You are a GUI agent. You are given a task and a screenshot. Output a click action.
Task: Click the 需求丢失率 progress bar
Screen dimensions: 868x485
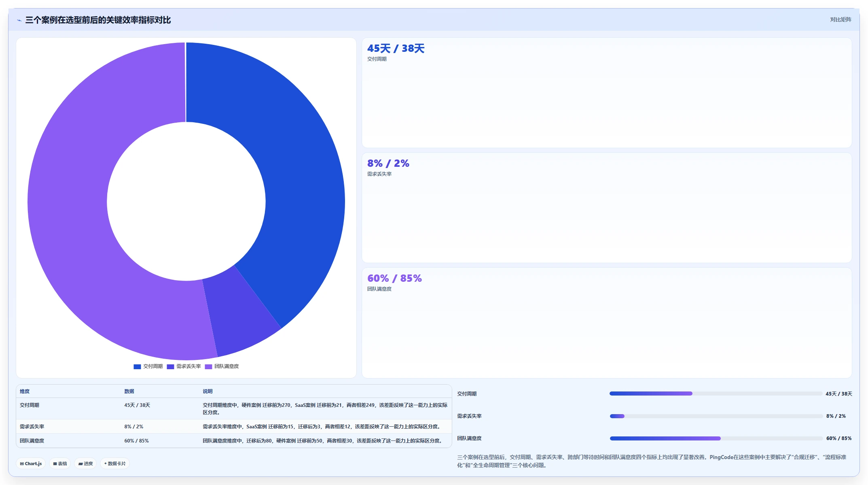point(716,416)
